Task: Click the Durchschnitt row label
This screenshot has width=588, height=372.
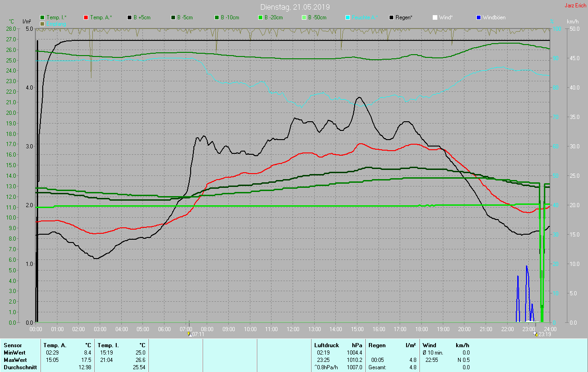Action: point(20,367)
